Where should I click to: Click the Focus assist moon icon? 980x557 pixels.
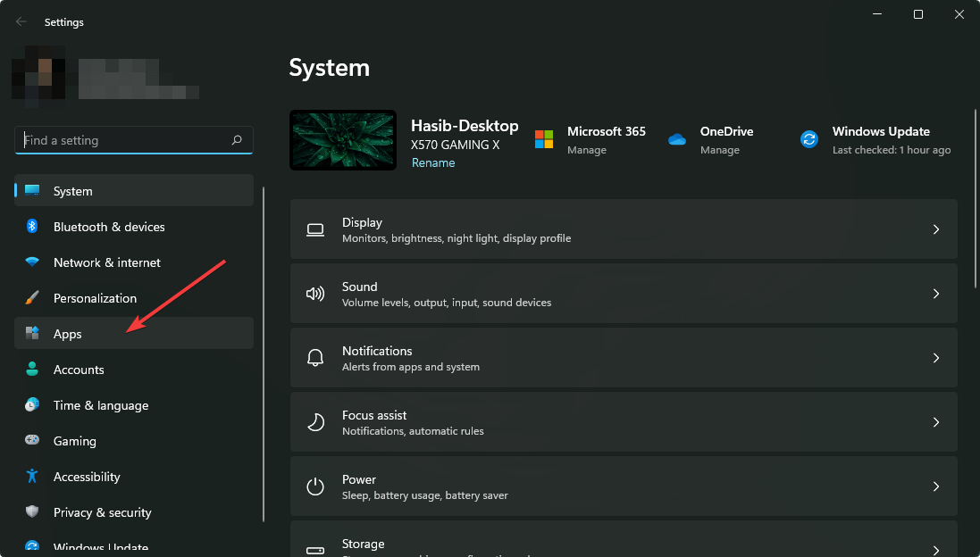coord(315,421)
